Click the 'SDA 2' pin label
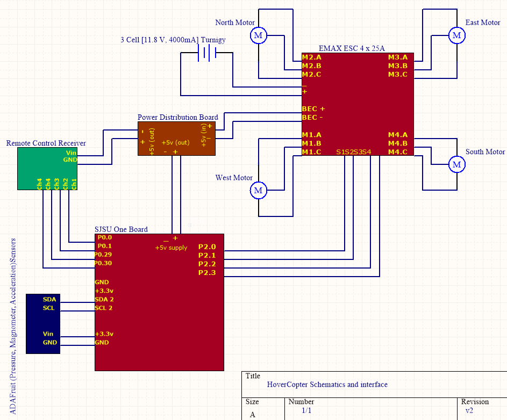The height and width of the screenshot is (420, 507). [104, 300]
